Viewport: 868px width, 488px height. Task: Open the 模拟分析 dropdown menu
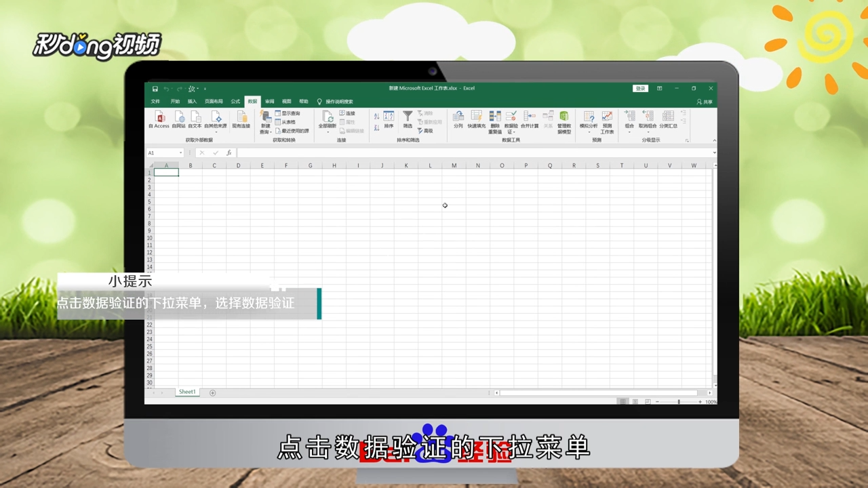[x=589, y=131]
